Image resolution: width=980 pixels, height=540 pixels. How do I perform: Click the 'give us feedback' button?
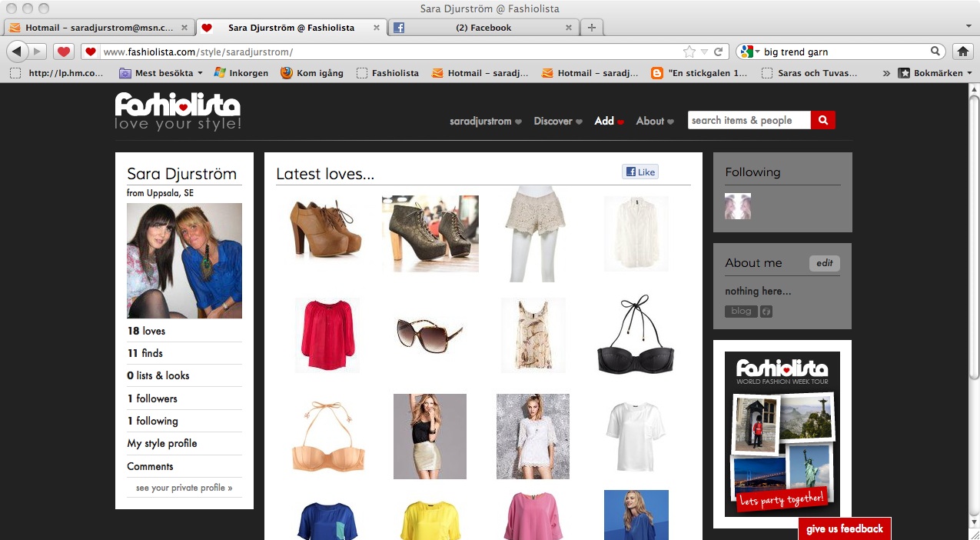coord(845,528)
